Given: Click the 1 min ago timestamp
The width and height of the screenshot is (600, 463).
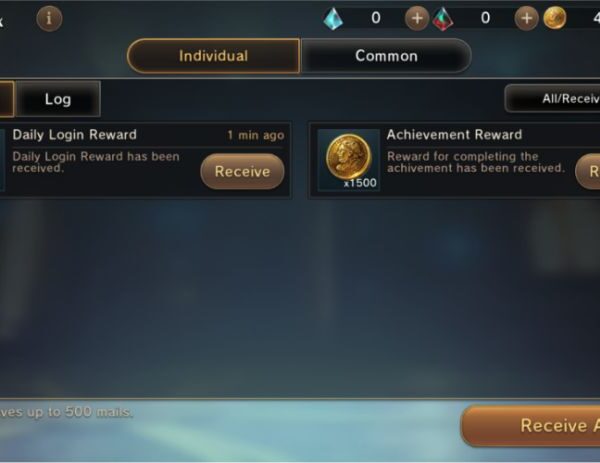Looking at the screenshot, I should point(256,135).
